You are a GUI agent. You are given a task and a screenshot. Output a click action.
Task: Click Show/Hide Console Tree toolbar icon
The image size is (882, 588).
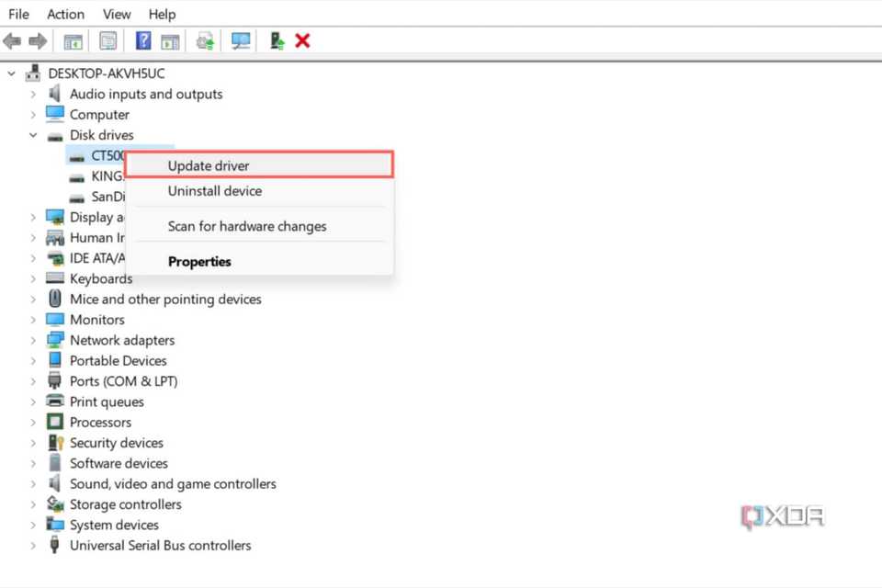pos(73,41)
